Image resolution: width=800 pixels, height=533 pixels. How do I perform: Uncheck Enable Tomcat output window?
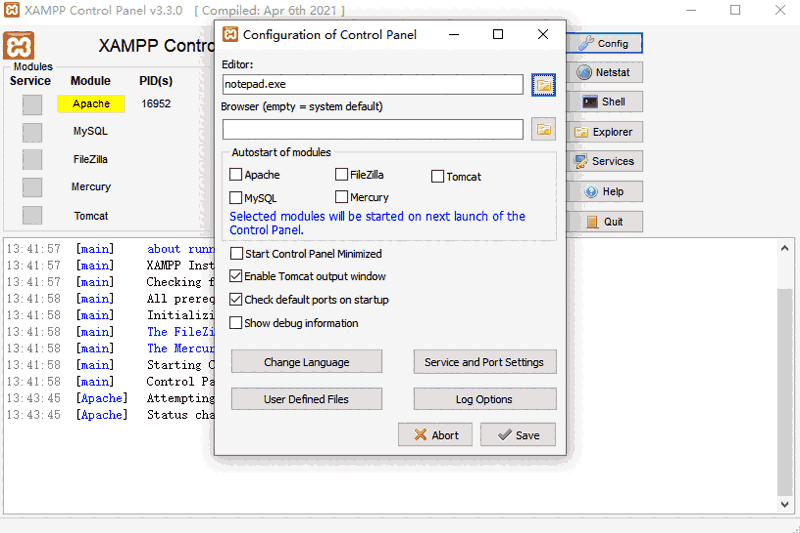point(235,276)
